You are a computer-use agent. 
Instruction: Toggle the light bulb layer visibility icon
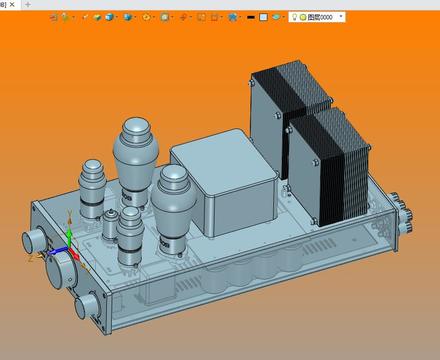pos(294,17)
